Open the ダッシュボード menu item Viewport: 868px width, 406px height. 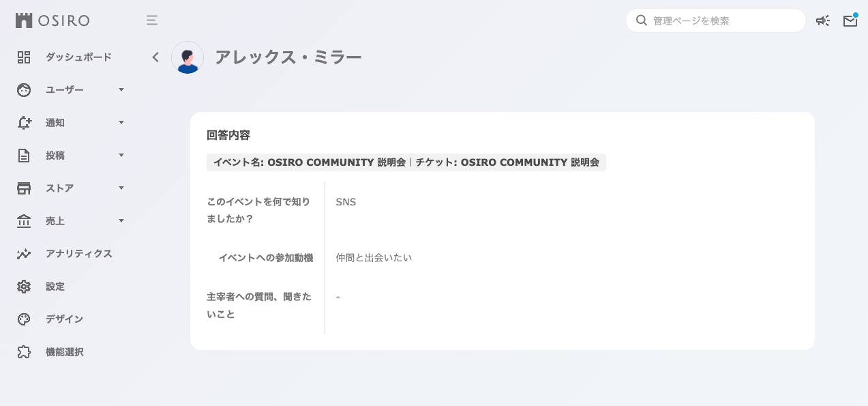coord(78,57)
